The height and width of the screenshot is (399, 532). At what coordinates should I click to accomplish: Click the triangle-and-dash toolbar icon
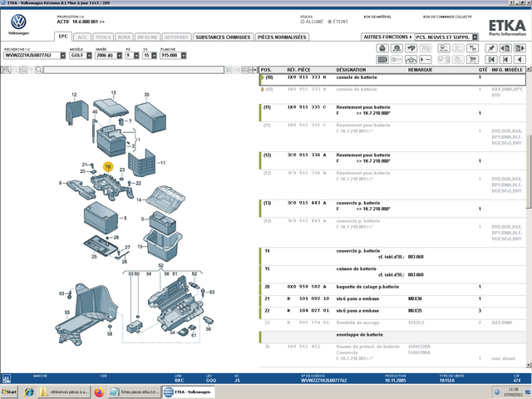(425, 60)
